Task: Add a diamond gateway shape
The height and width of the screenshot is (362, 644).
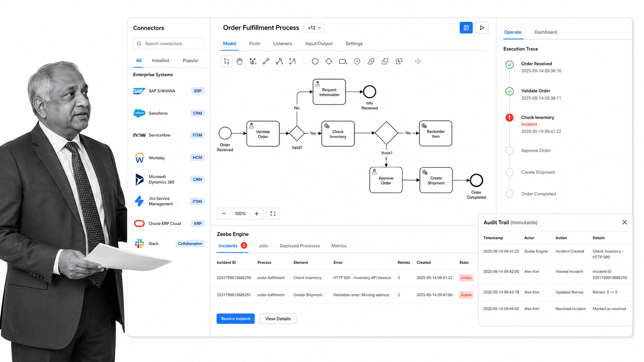Action: (x=329, y=62)
